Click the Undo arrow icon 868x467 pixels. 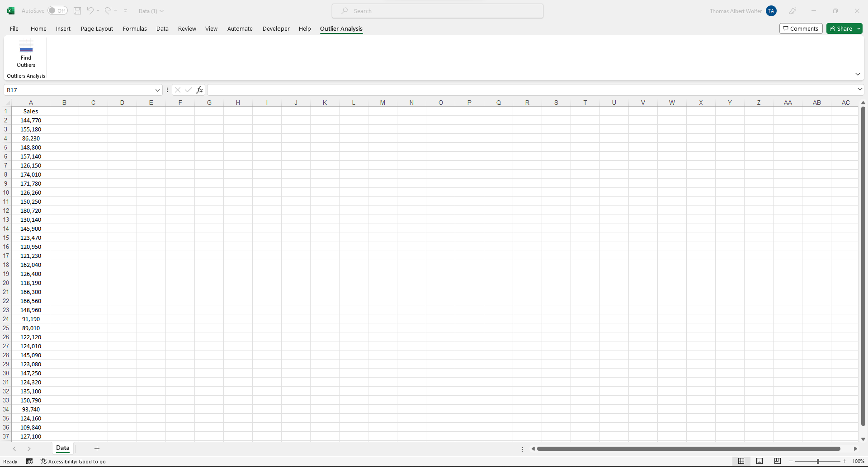coord(90,11)
